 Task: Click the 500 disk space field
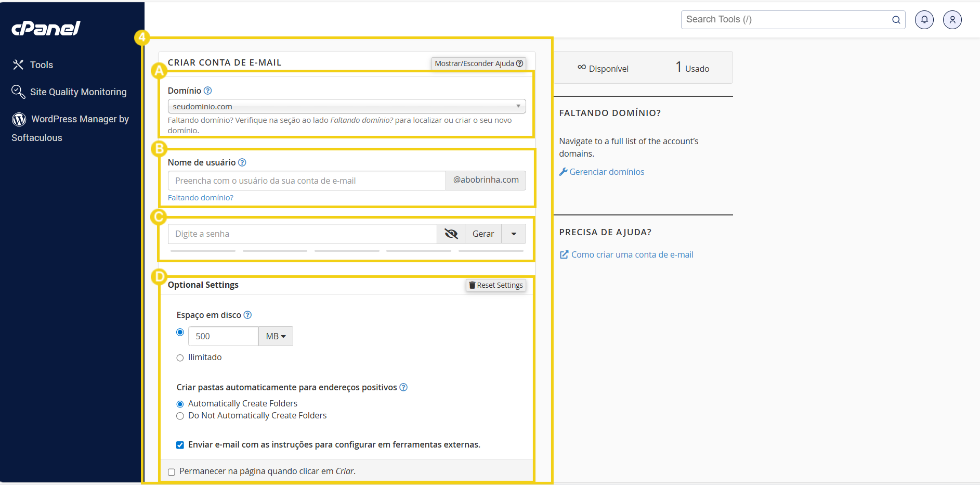[x=223, y=336]
